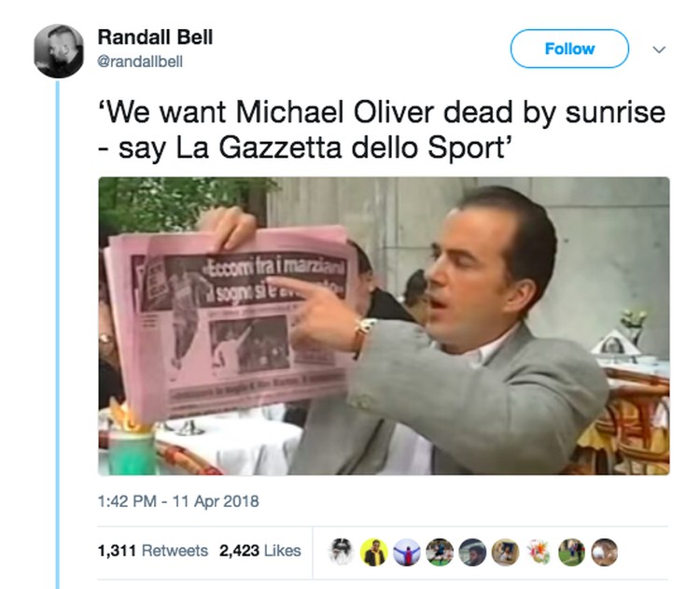The height and width of the screenshot is (589, 700).
Task: Open eighth liker avatar on green pitch
Action: tap(571, 552)
